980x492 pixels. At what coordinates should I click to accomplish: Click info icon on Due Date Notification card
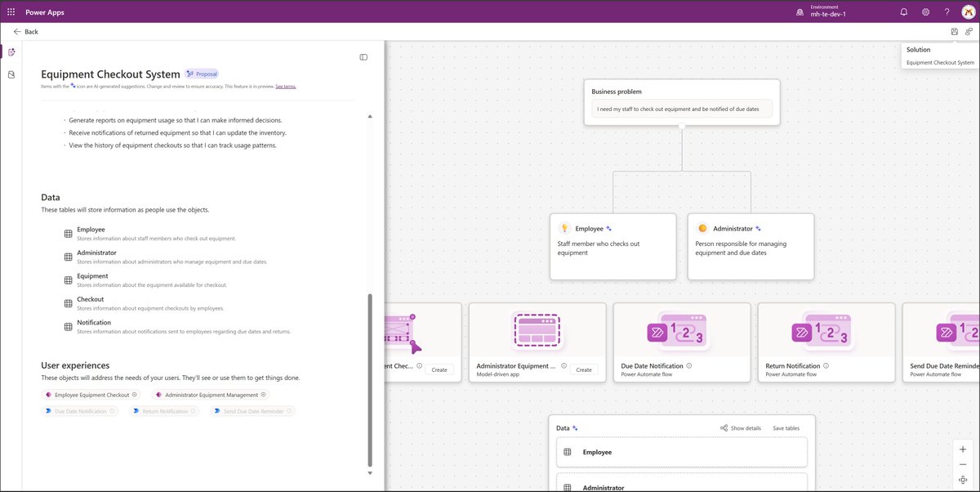click(689, 366)
